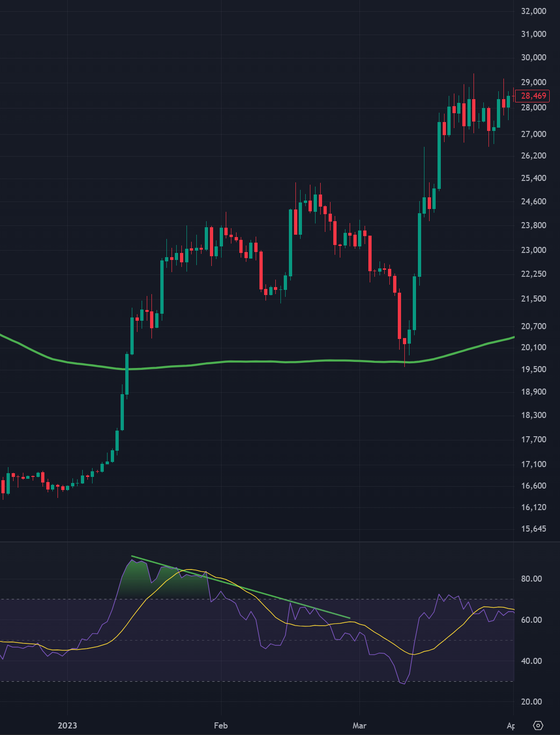Screen dimensions: 560x735
Task: Select the purple RSI line
Action: click(x=262, y=646)
